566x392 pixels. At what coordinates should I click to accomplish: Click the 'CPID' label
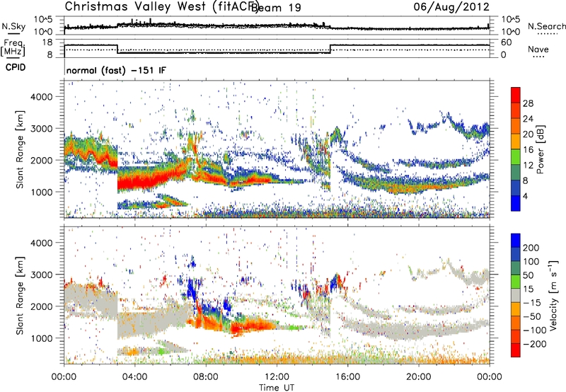pos(16,67)
